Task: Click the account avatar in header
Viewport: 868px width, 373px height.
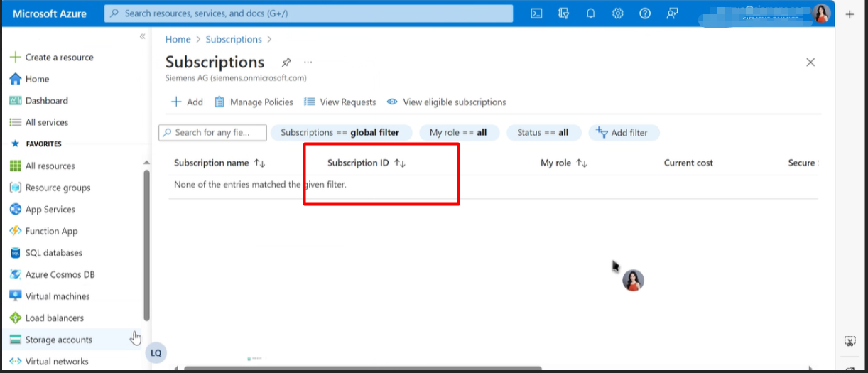Action: click(x=822, y=13)
